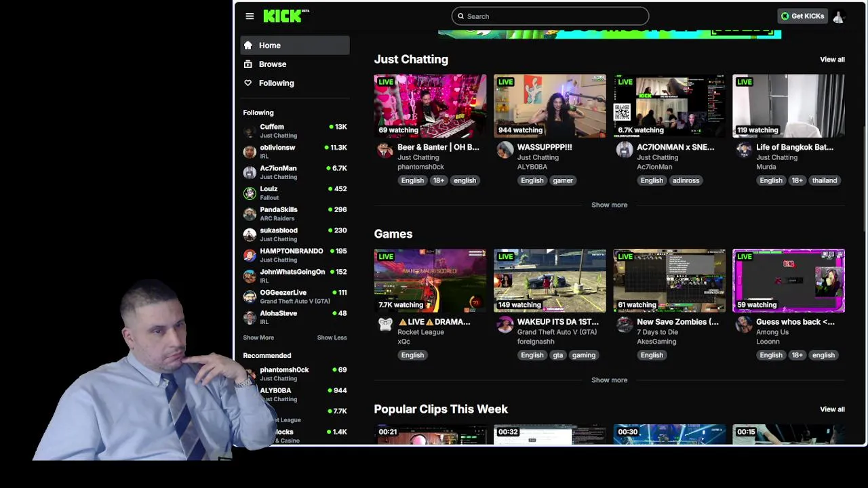Click the Home house icon
The height and width of the screenshot is (488, 868).
pyautogui.click(x=248, y=45)
